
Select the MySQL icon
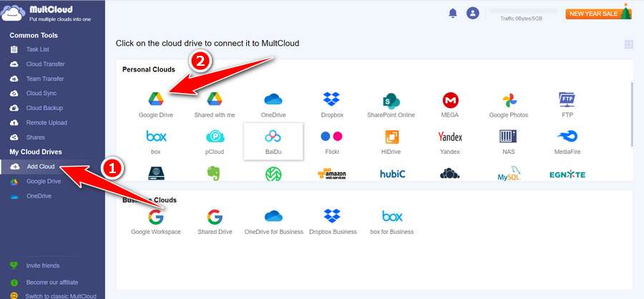[x=509, y=174]
